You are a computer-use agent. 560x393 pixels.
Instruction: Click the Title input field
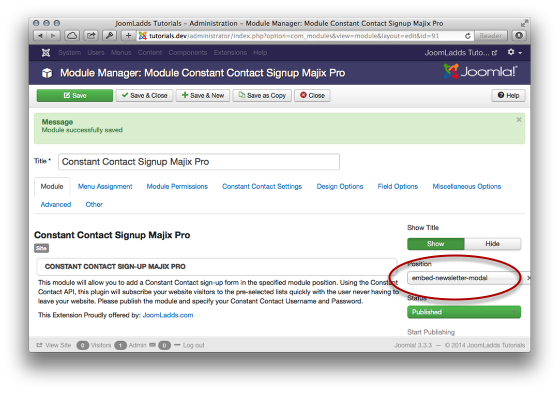(199, 162)
